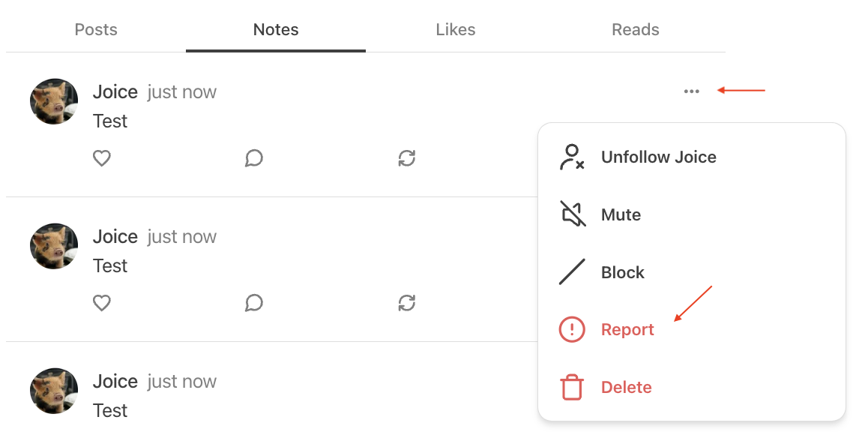Like the second Test note

(102, 303)
